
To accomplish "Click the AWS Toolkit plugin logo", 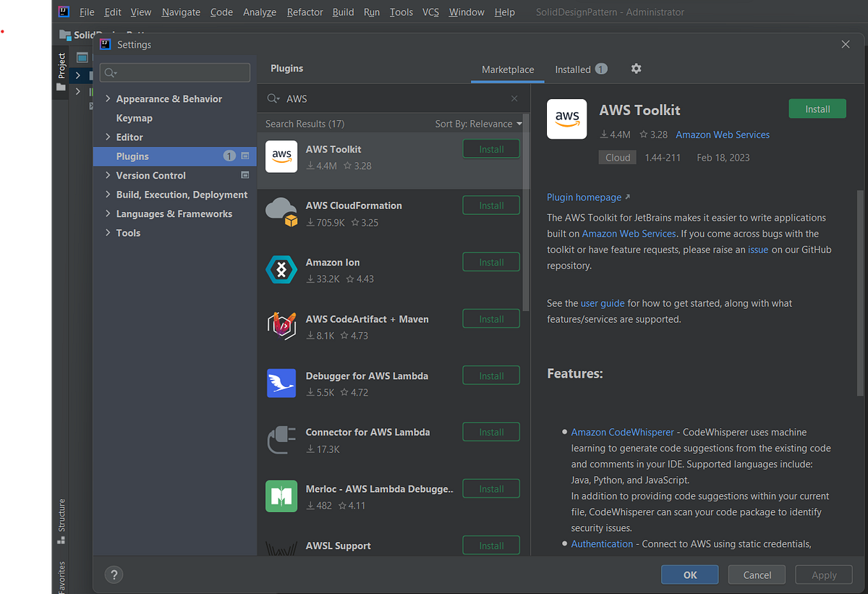I will point(281,156).
